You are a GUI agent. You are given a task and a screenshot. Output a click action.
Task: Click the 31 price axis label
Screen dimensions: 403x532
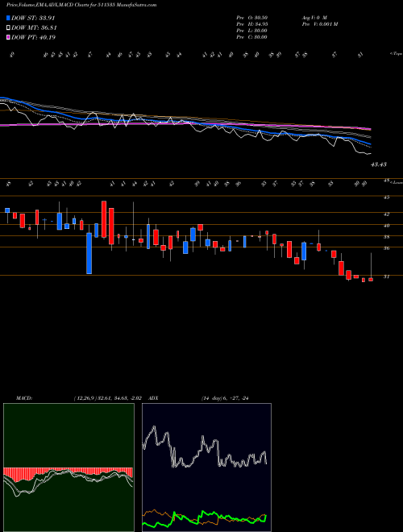pyautogui.click(x=386, y=276)
